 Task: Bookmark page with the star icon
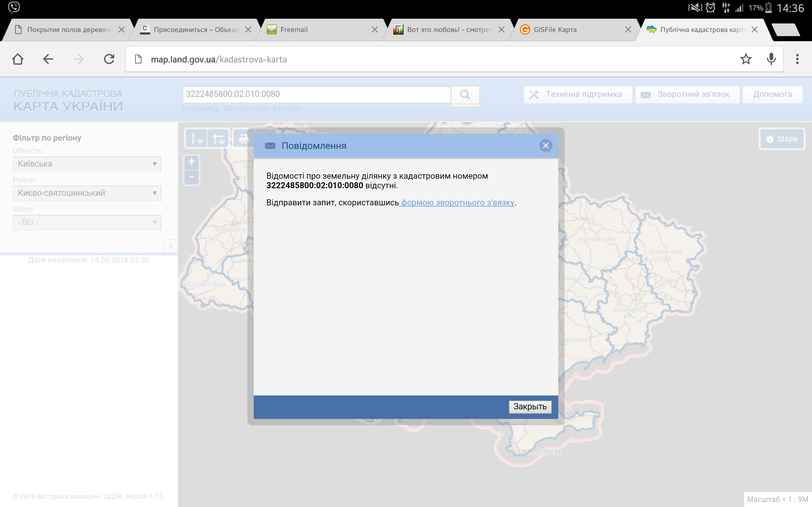746,59
